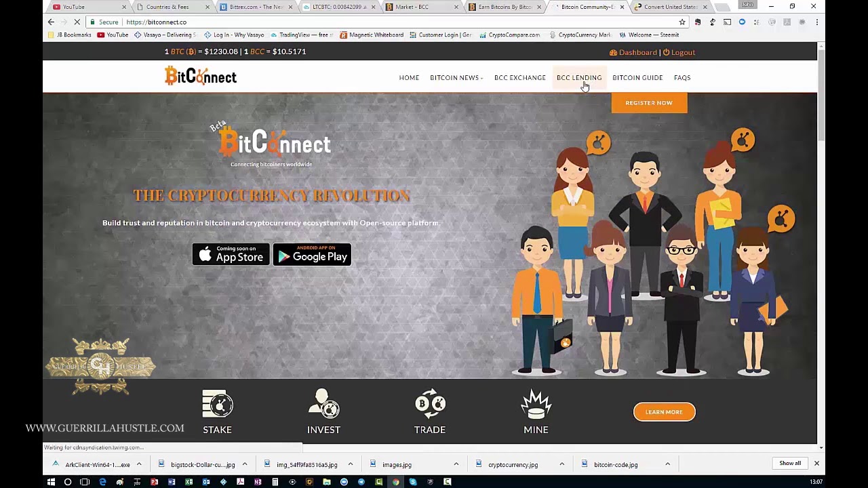Open the Skype taskbar icon
Screen dimensions: 868x488
(413, 482)
